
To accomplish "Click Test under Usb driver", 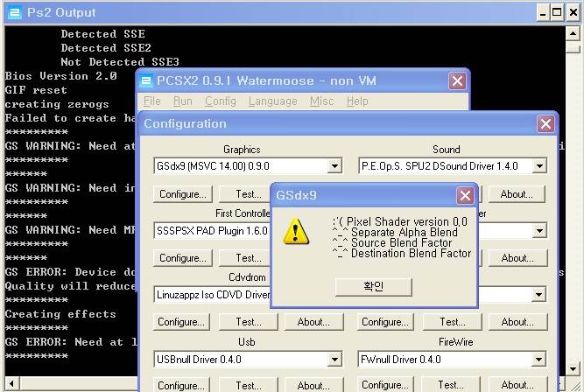I will click(x=249, y=385).
